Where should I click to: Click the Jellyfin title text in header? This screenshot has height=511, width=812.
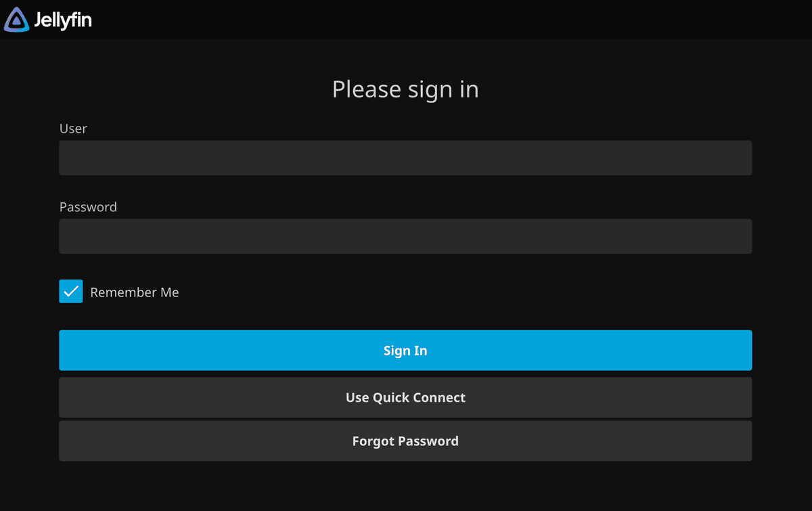(66, 20)
